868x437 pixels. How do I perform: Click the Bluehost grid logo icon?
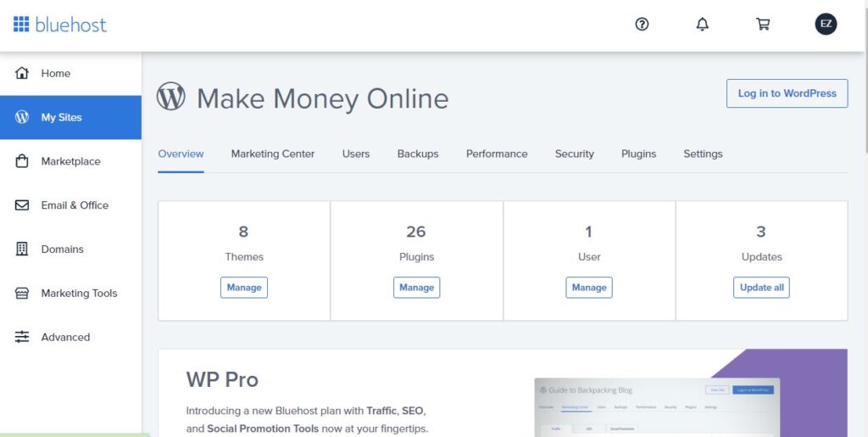[21, 25]
